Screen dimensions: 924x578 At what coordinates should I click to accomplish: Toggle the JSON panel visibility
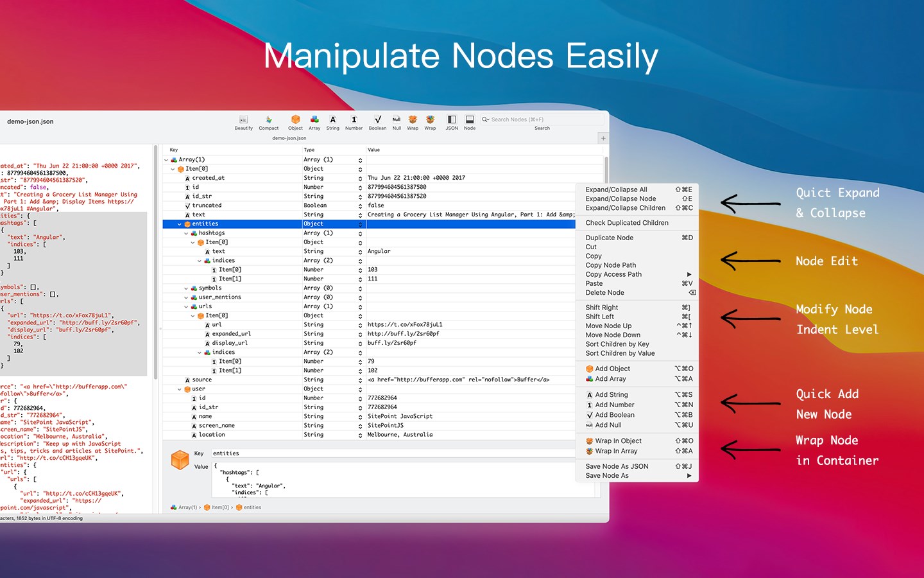[452, 119]
